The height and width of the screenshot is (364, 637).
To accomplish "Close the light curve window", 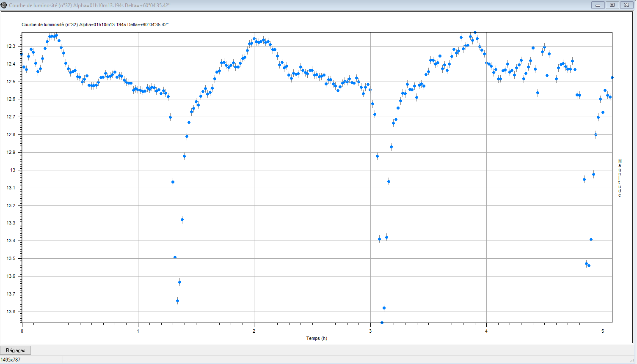I will [626, 5].
